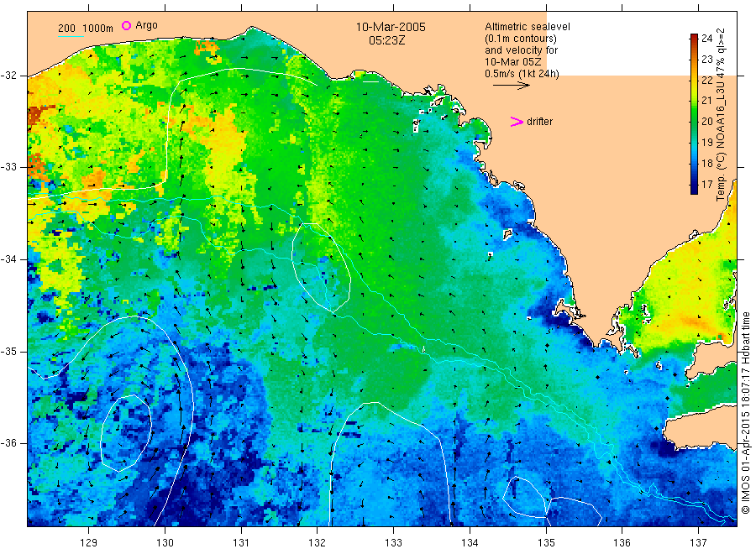Click the vertical IMOS copyright timestamp text
Screen dimensions: 756x554
pyautogui.click(x=745, y=412)
